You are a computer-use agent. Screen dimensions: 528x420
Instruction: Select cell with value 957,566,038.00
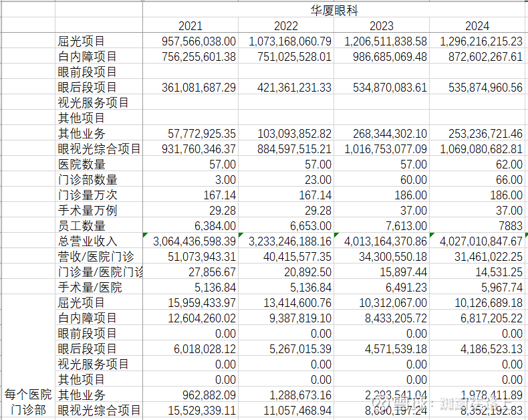pyautogui.click(x=190, y=41)
